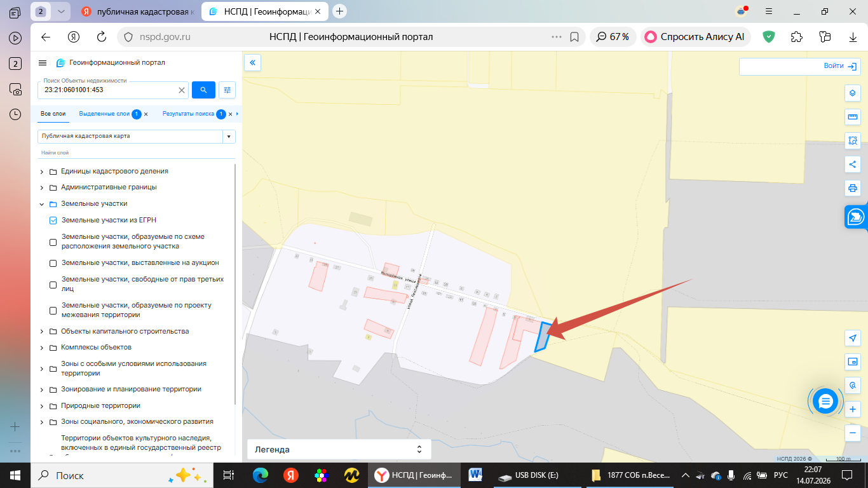868x488 pixels.
Task: Open Yandex home button in toolbar
Action: pyautogui.click(x=74, y=37)
